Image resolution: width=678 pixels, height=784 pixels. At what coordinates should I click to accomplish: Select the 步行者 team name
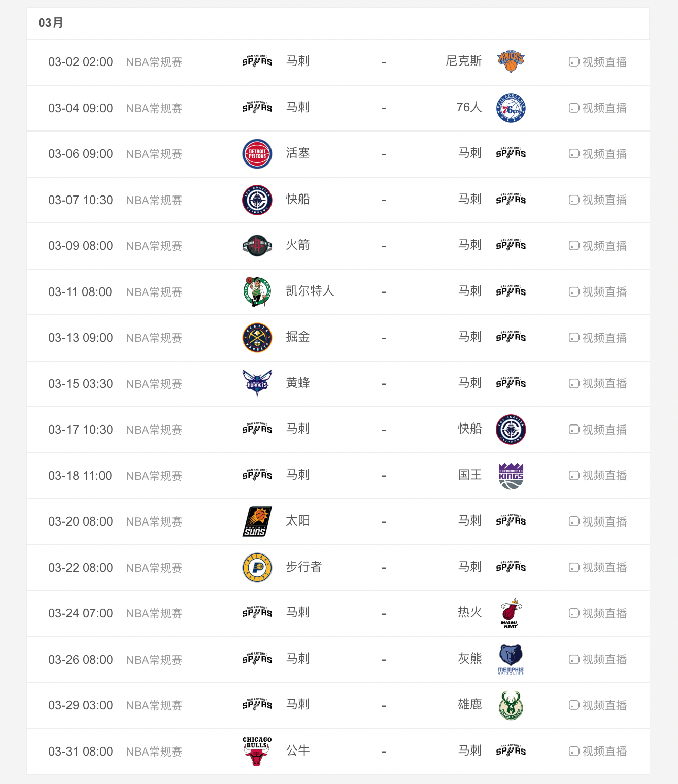pos(303,567)
